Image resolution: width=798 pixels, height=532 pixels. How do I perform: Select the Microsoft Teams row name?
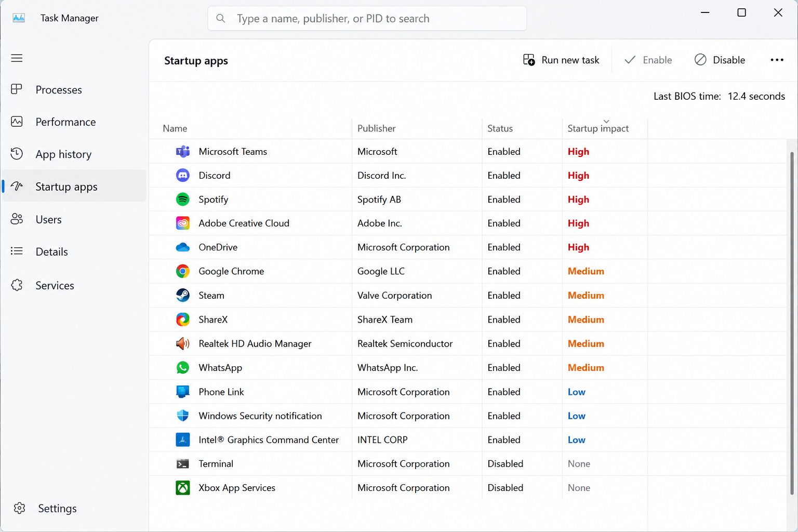tap(233, 152)
